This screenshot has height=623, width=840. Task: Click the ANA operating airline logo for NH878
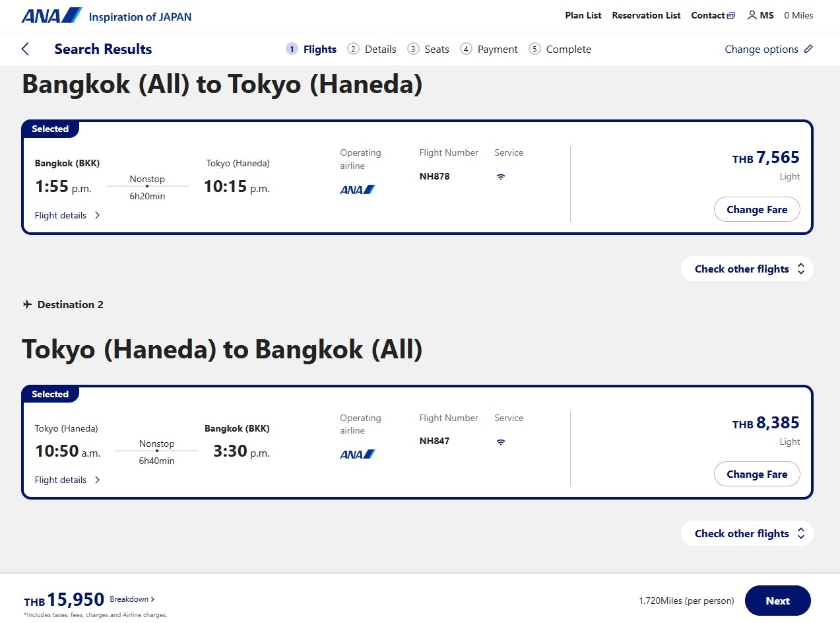click(358, 189)
